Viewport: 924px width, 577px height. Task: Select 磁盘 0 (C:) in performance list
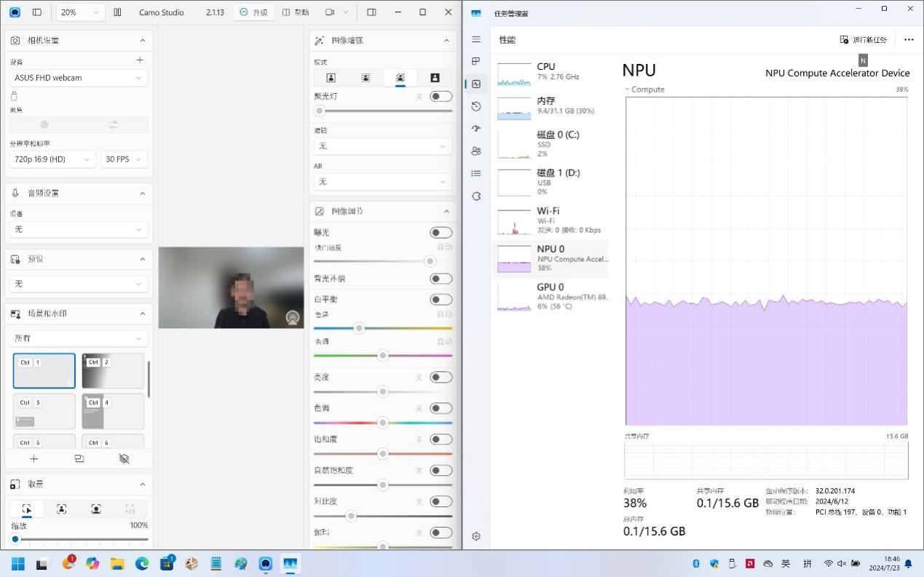coord(550,144)
